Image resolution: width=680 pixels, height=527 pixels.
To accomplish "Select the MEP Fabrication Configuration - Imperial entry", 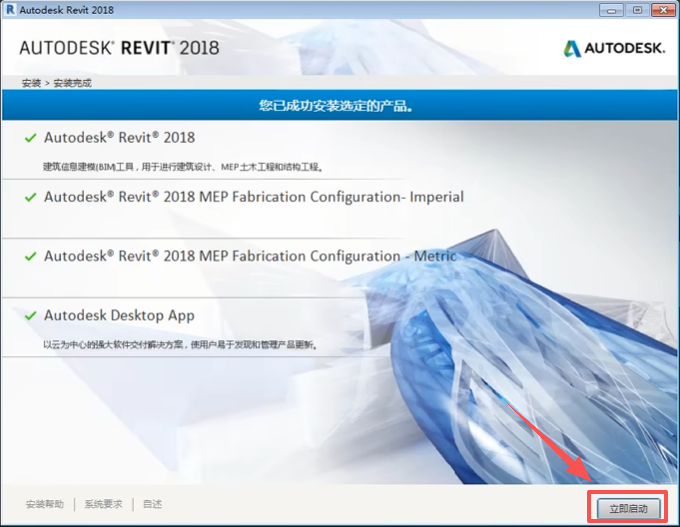I will point(253,197).
